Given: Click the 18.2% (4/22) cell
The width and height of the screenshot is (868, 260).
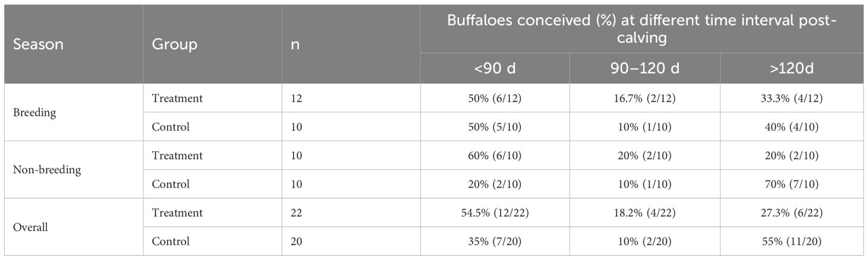Looking at the screenshot, I should pyautogui.click(x=644, y=213).
